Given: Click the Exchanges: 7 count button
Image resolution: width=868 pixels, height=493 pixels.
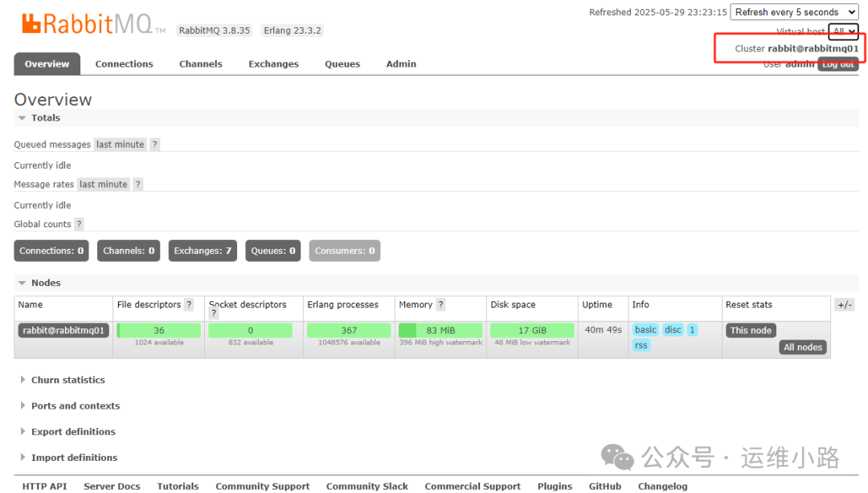Looking at the screenshot, I should point(203,251).
